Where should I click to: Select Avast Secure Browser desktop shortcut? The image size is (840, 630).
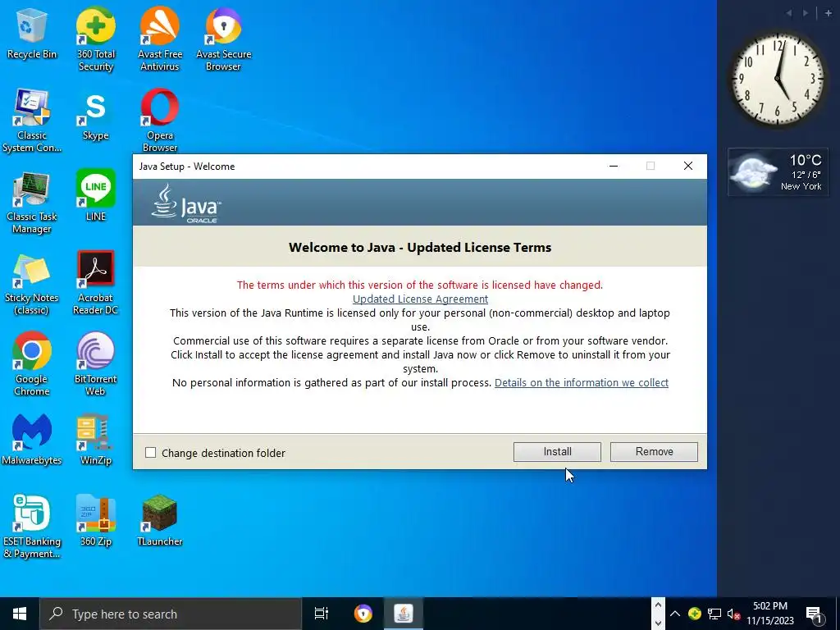click(223, 39)
